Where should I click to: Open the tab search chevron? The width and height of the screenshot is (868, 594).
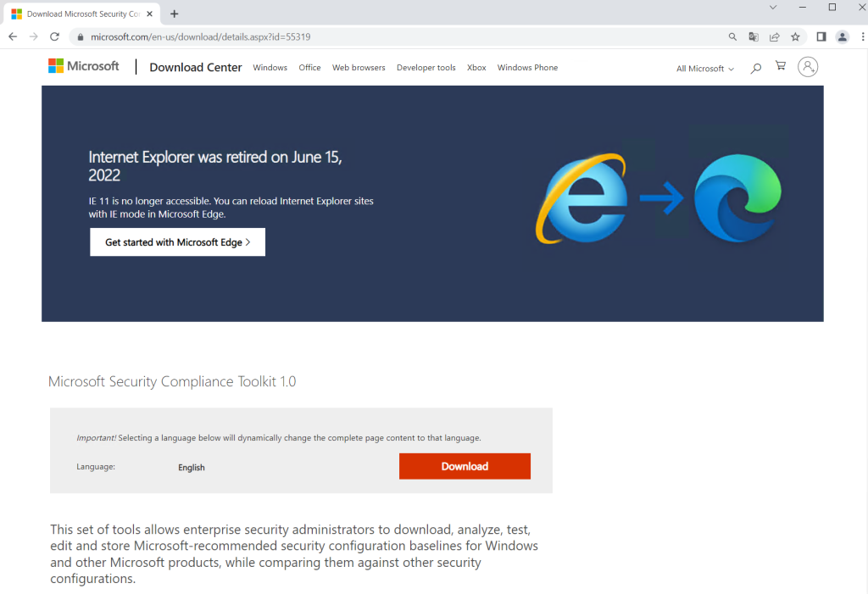pyautogui.click(x=773, y=7)
